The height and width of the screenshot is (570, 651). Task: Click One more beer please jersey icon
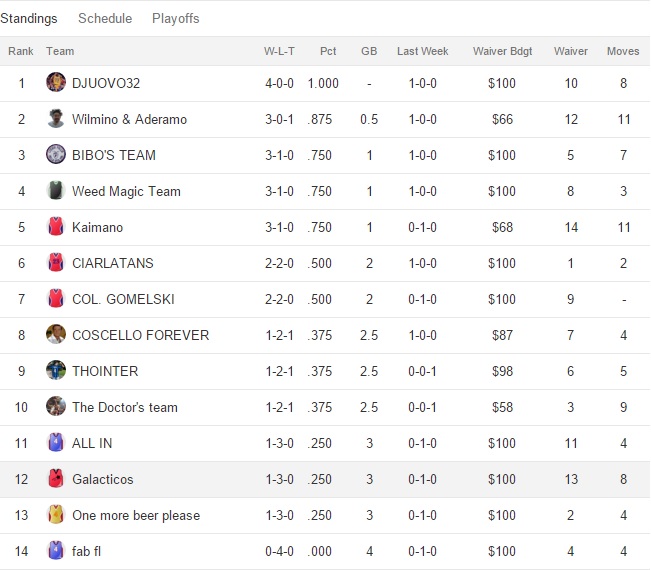click(56, 515)
